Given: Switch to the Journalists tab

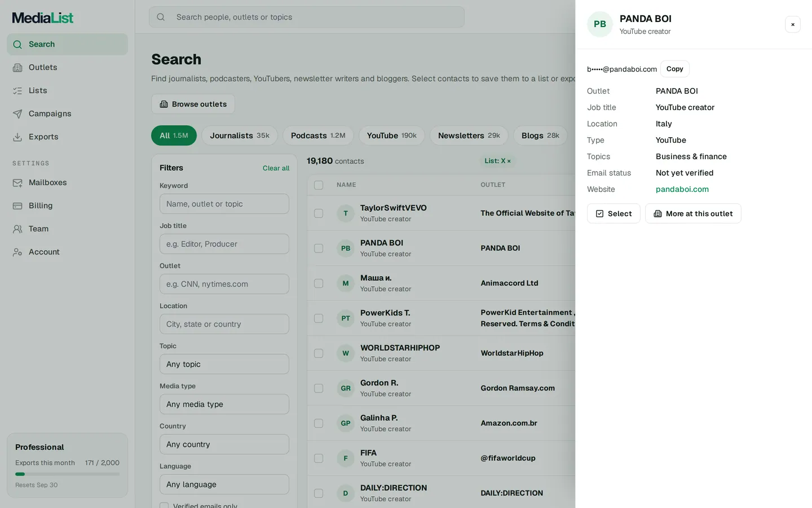Looking at the screenshot, I should [240, 135].
